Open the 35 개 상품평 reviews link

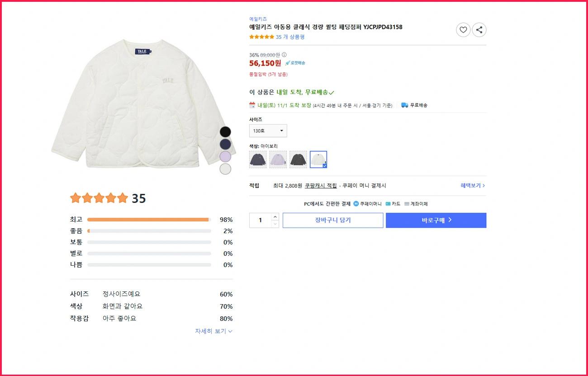(x=290, y=37)
